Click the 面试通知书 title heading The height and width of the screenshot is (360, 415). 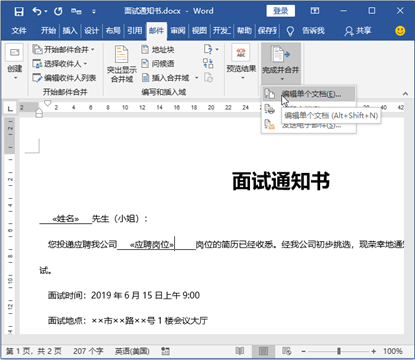coord(281,181)
